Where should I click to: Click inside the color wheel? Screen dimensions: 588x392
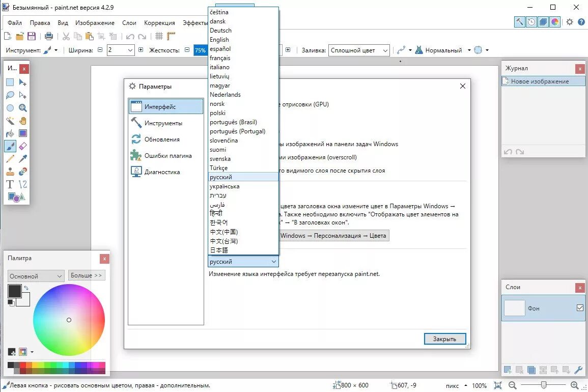point(69,320)
